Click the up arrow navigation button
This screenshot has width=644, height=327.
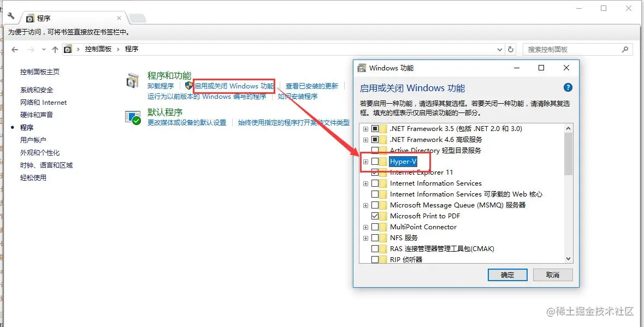pyautogui.click(x=55, y=49)
